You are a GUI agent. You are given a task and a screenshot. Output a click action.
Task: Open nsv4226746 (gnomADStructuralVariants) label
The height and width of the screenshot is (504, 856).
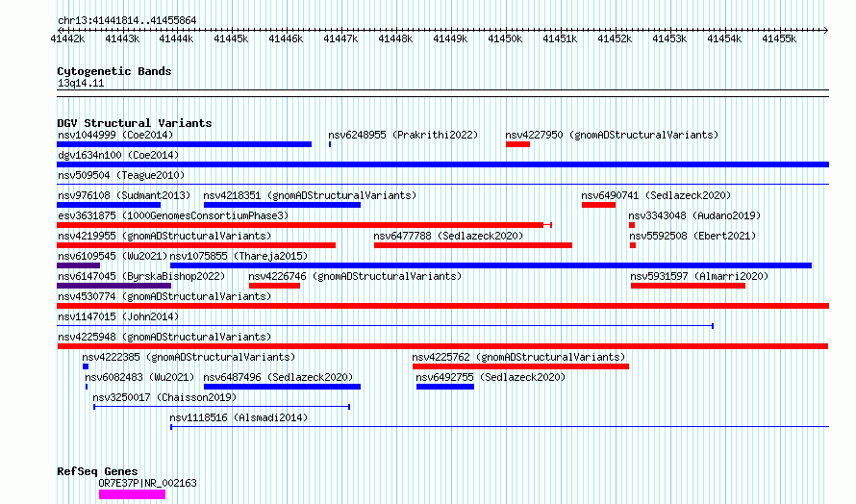coord(355,276)
